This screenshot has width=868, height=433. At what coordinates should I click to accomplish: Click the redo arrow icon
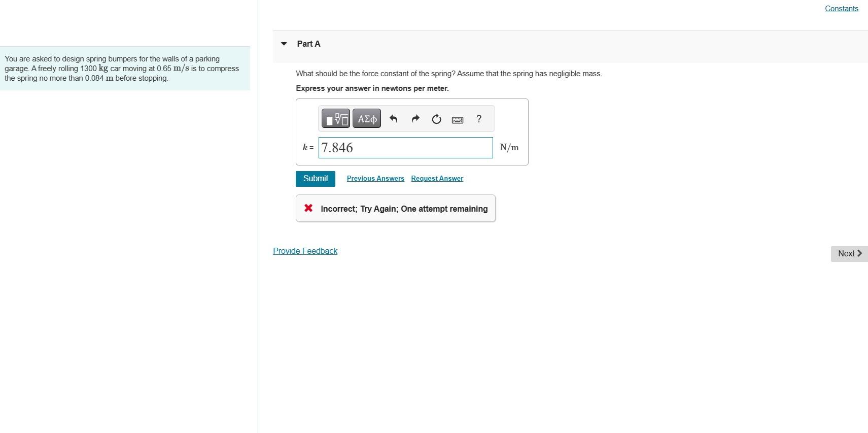(415, 119)
